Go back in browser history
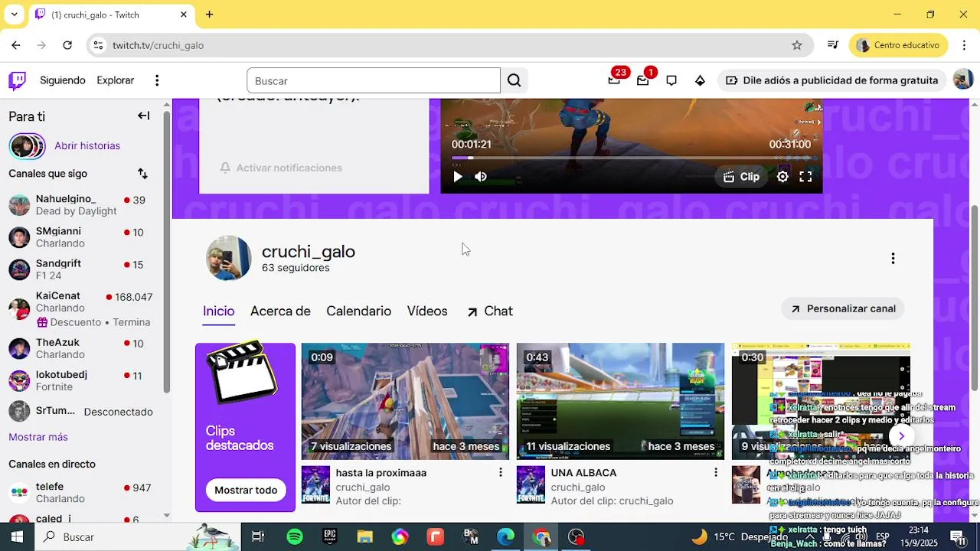The image size is (980, 551). coord(16,45)
